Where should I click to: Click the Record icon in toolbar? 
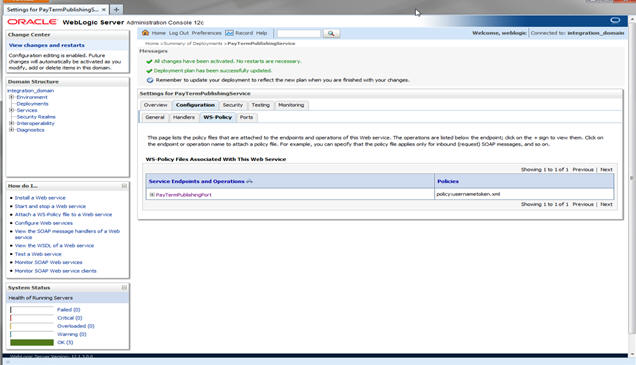point(229,33)
